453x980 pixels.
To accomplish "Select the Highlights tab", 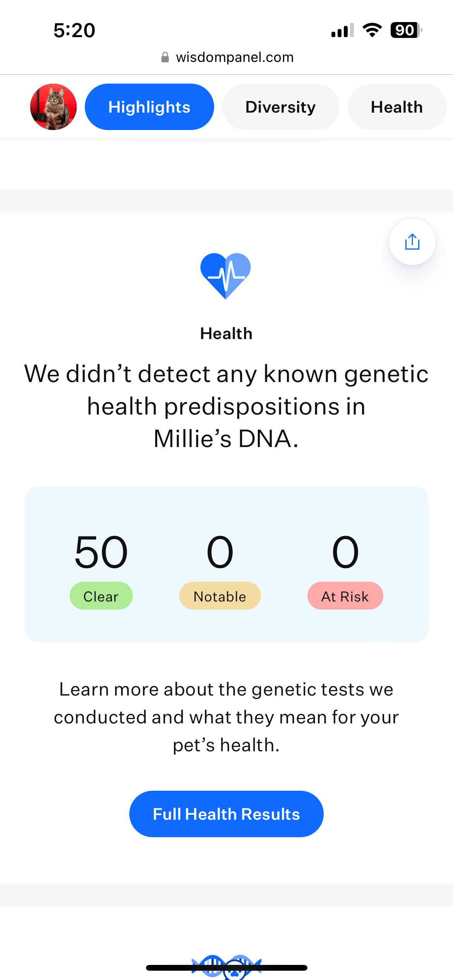I will point(149,107).
